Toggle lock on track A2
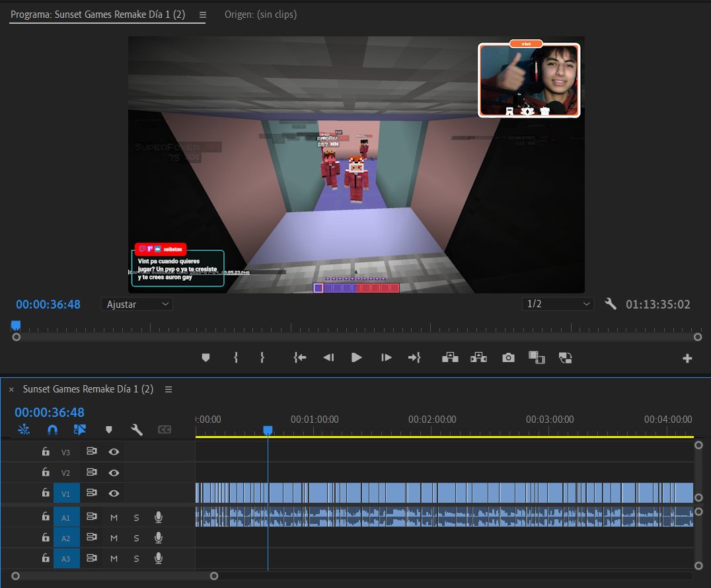This screenshot has height=588, width=711. point(46,538)
